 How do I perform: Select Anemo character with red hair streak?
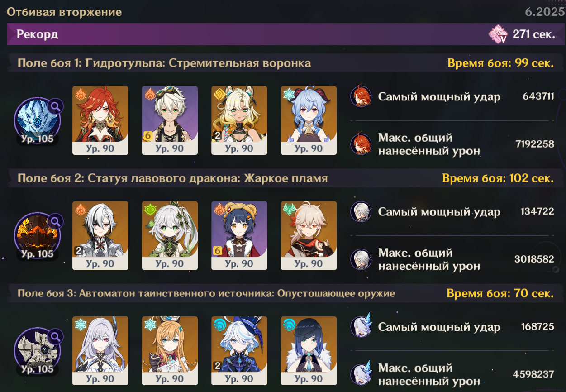pyautogui.click(x=309, y=236)
